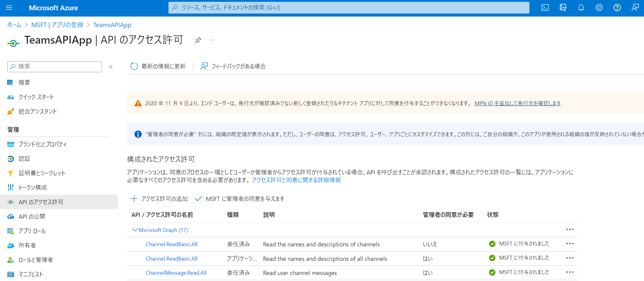Collapse the left sidebar with « chevron
The image size is (644, 281).
tap(111, 67)
